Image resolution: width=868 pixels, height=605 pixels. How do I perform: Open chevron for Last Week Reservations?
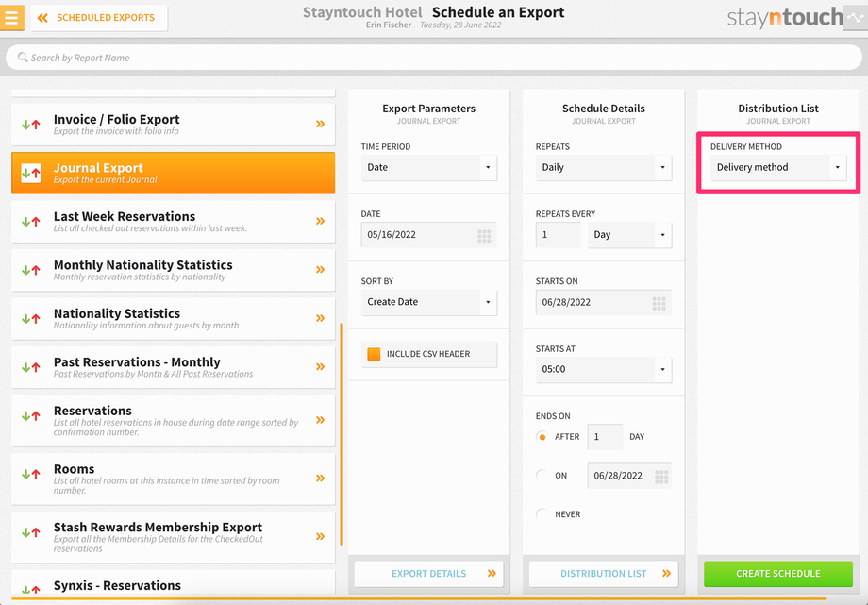(320, 221)
